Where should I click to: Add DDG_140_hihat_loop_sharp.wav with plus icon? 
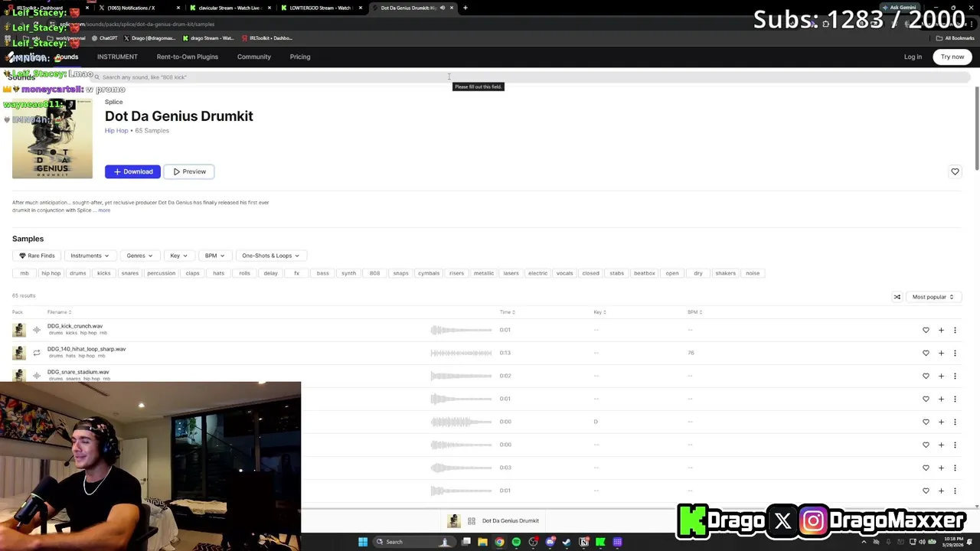[941, 353]
